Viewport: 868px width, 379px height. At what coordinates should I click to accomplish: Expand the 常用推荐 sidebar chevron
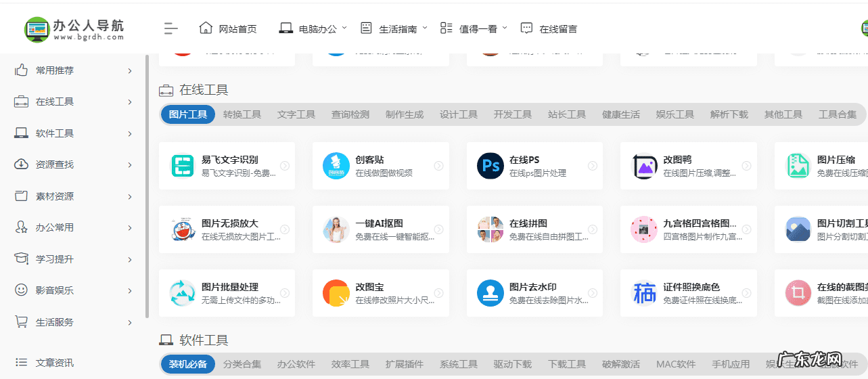tap(130, 70)
